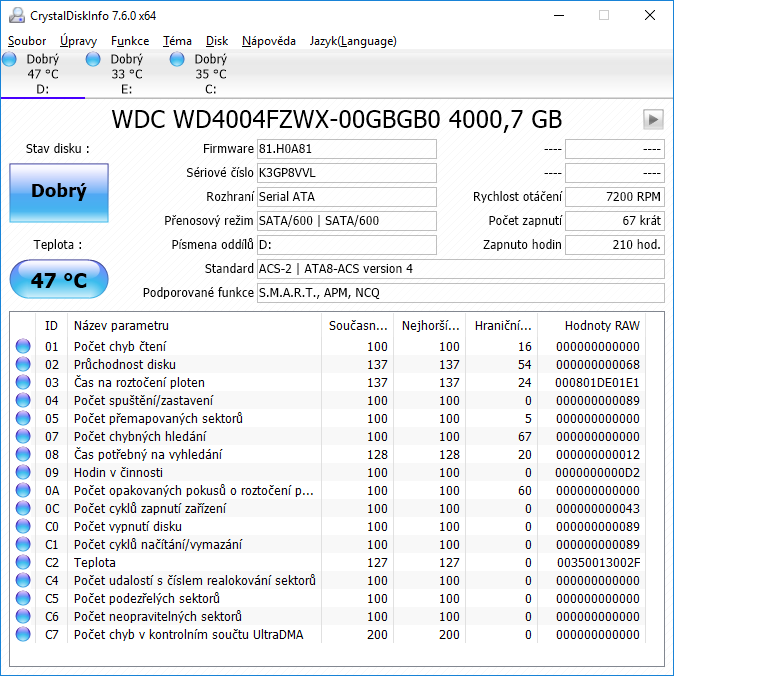Viewport: 768px width, 676px height.
Task: Click the 7200 RPM rotation speed field
Action: click(615, 197)
